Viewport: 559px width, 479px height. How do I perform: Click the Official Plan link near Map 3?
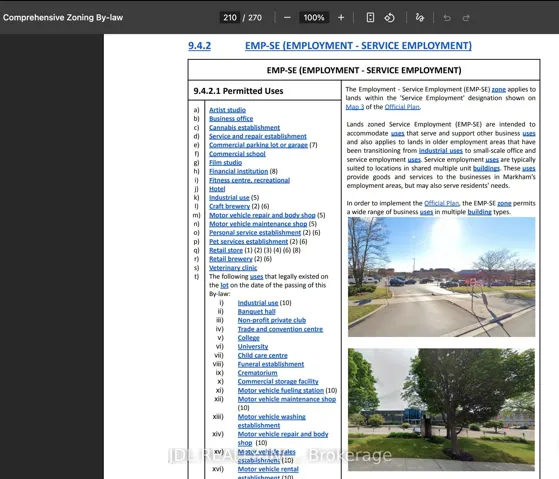402,107
